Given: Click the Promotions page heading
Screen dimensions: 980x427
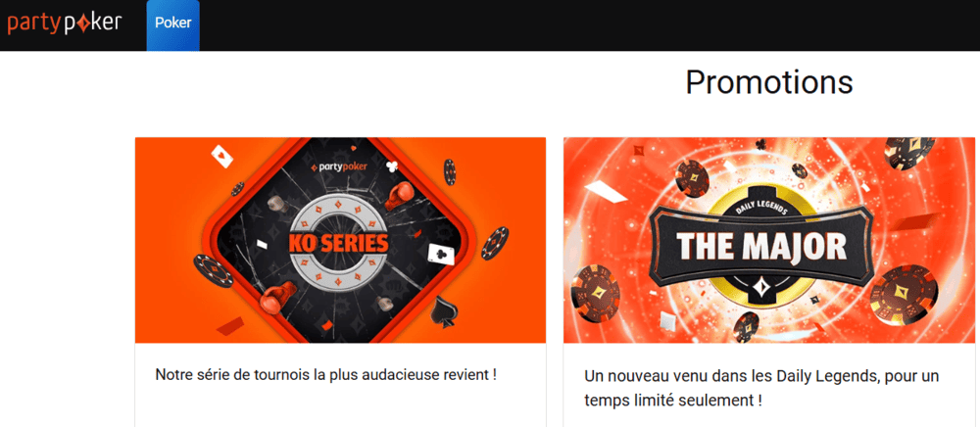Looking at the screenshot, I should (x=768, y=82).
